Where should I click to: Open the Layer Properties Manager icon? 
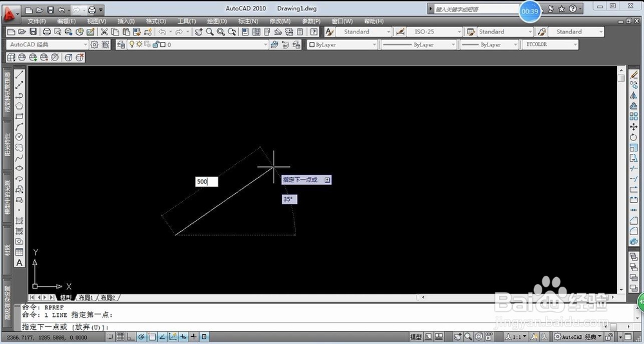click(121, 45)
